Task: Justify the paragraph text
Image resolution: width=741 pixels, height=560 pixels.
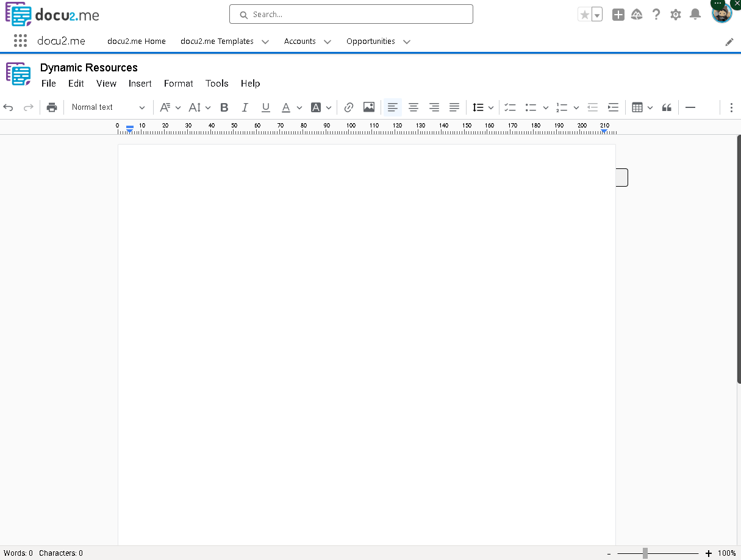Action: (454, 107)
